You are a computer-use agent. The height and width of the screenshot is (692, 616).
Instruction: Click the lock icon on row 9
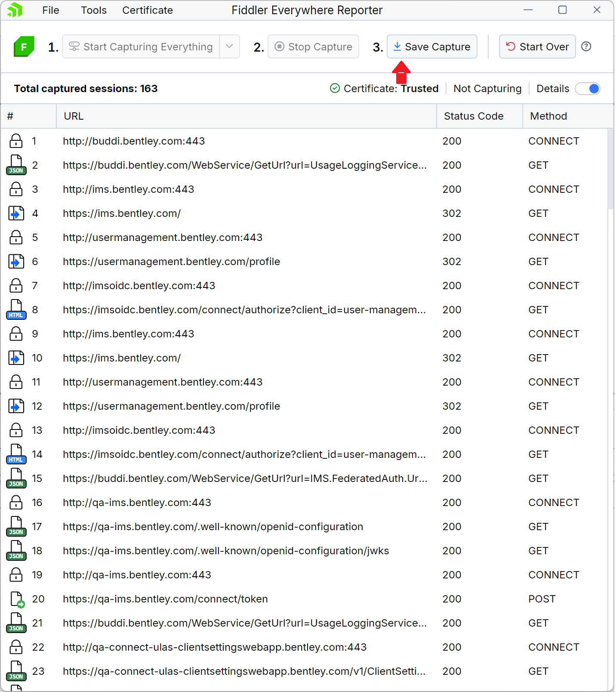coord(16,334)
